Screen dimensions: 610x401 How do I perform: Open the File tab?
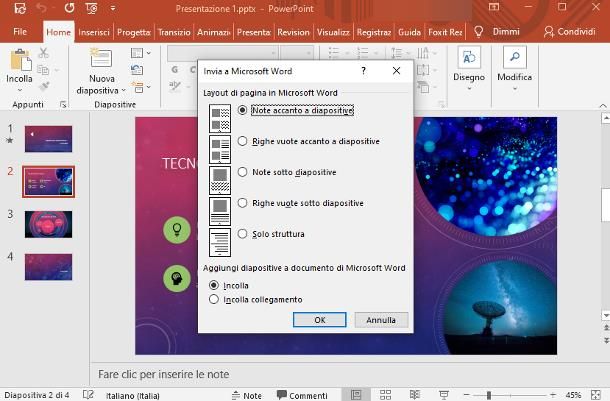pos(20,32)
